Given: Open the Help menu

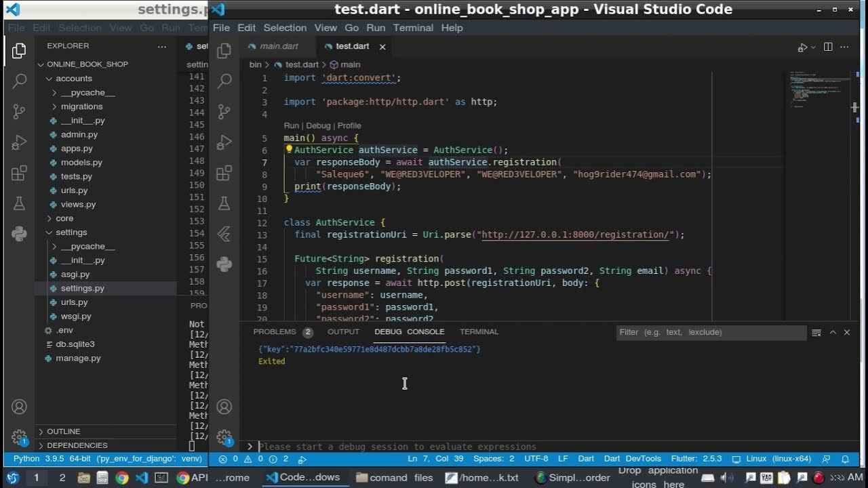Looking at the screenshot, I should [452, 28].
